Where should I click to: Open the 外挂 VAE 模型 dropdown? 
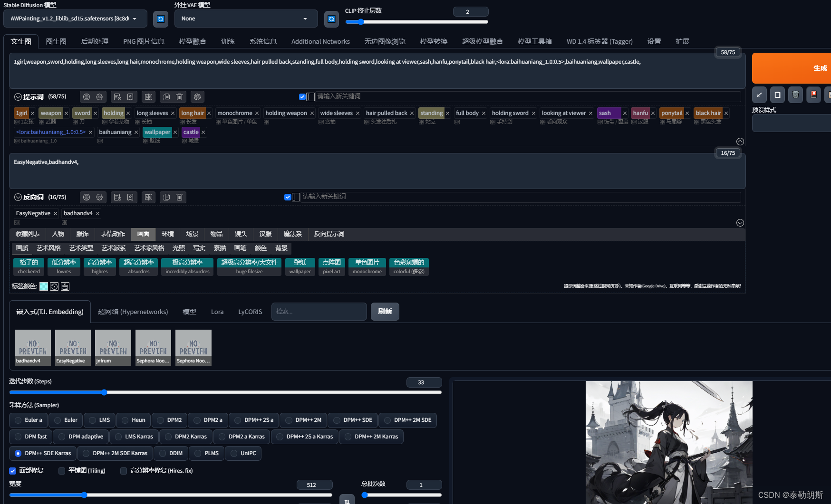(x=246, y=19)
